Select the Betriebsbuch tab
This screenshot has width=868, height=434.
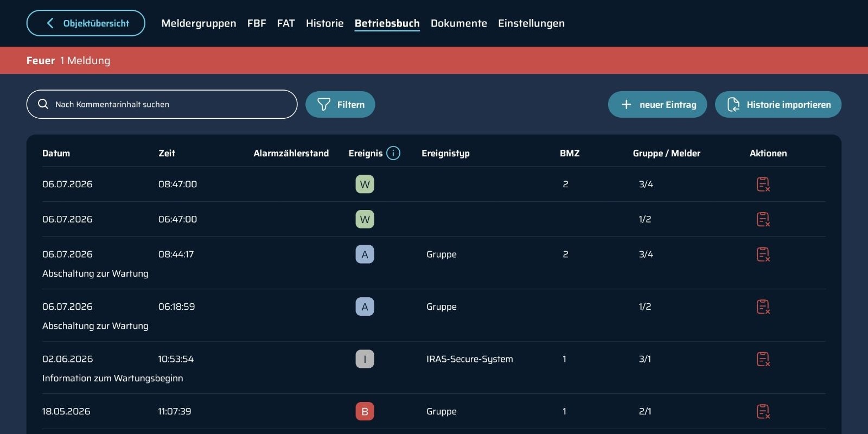(387, 23)
